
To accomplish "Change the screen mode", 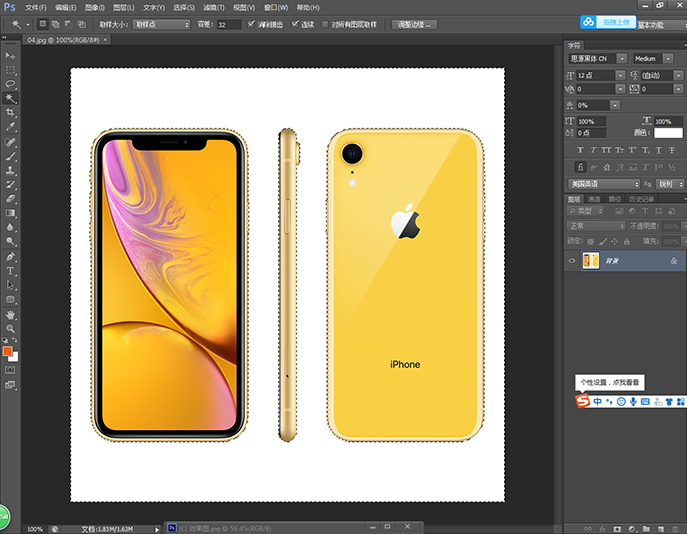I will click(x=10, y=385).
